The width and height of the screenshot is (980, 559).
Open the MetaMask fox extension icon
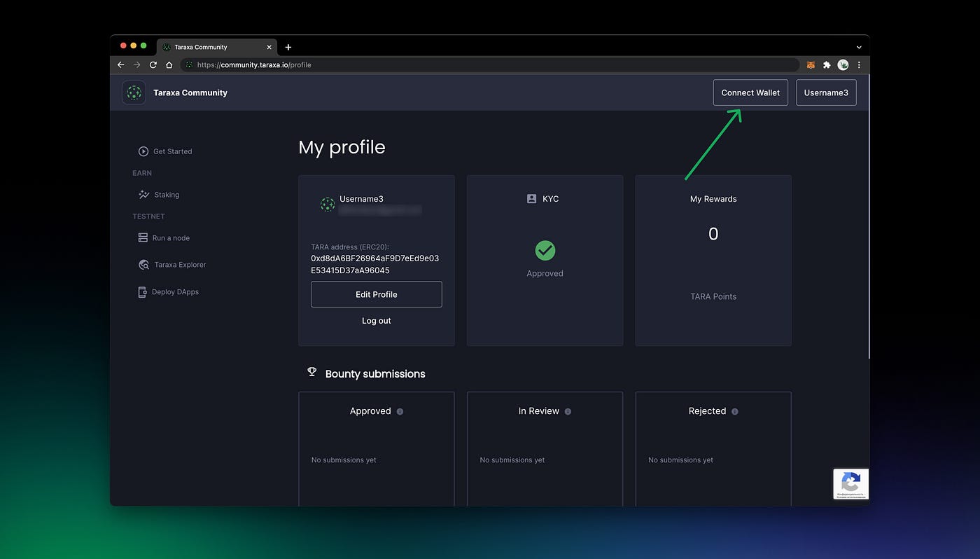811,64
